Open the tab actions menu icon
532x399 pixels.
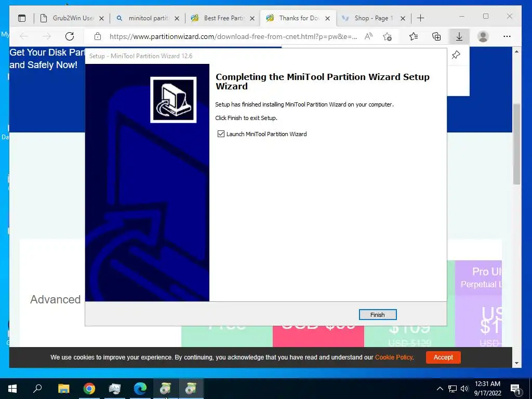(x=22, y=18)
